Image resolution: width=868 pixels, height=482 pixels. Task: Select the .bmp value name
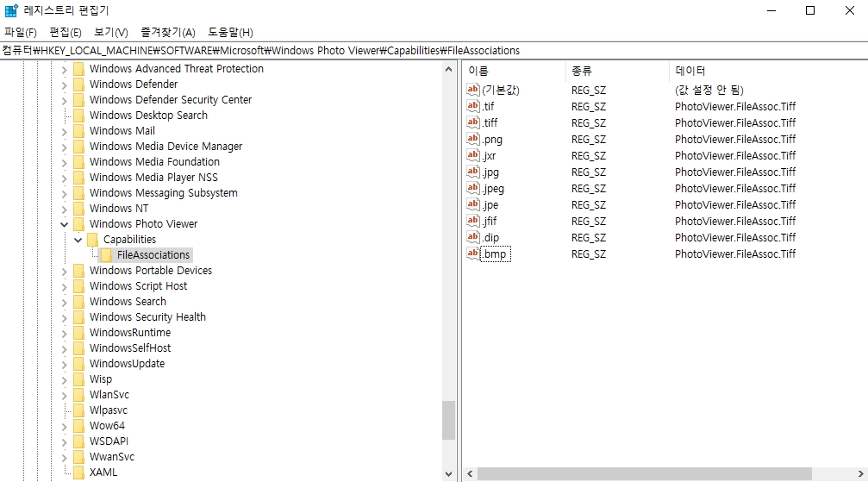tap(495, 254)
